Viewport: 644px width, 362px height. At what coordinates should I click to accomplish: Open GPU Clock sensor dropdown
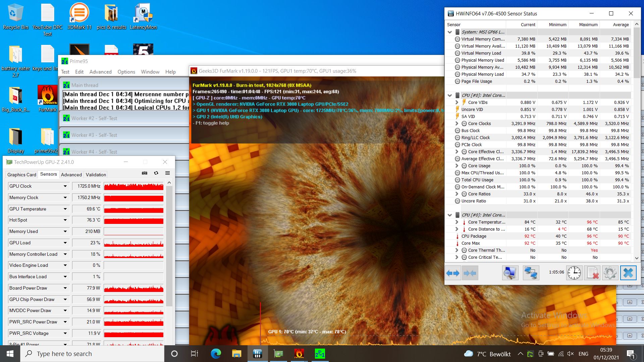click(x=65, y=186)
